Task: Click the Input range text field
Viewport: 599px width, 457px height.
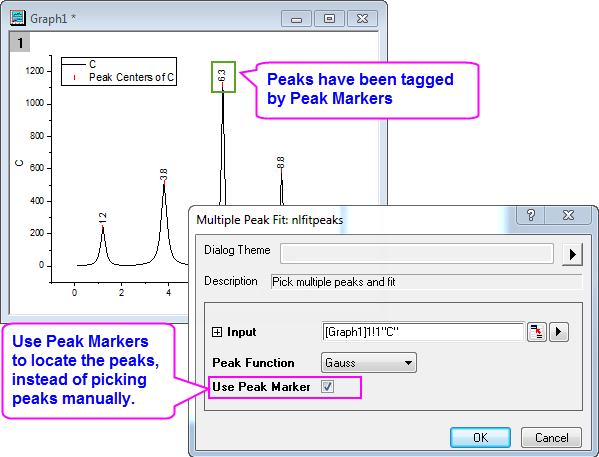Action: point(423,332)
